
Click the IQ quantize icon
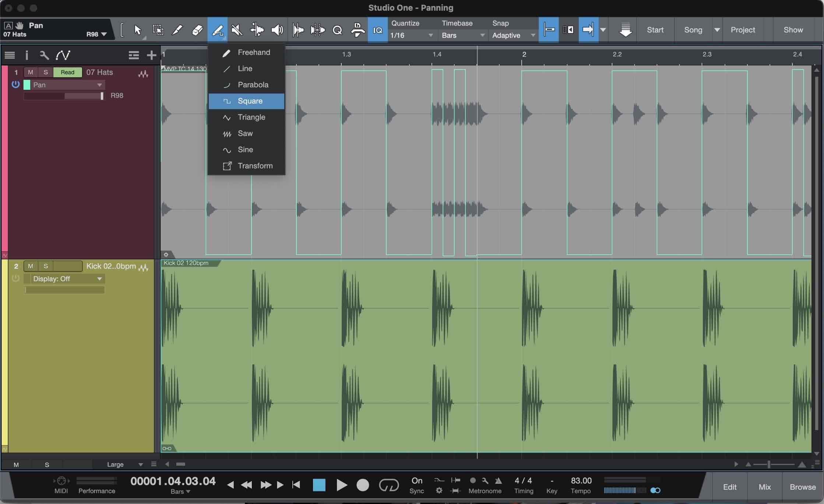coord(378,30)
